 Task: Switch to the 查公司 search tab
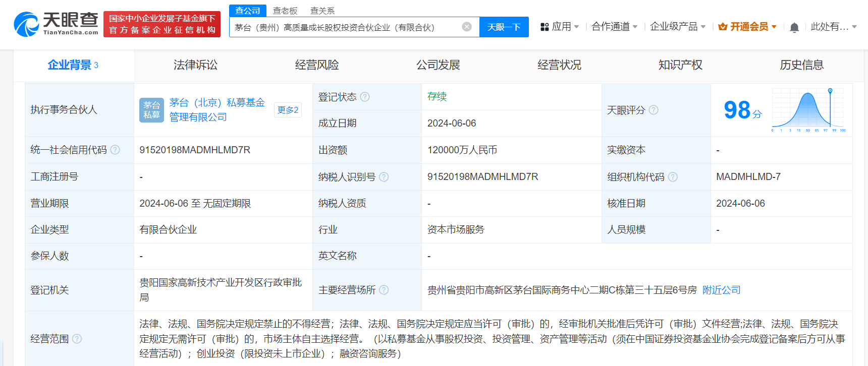tap(248, 11)
